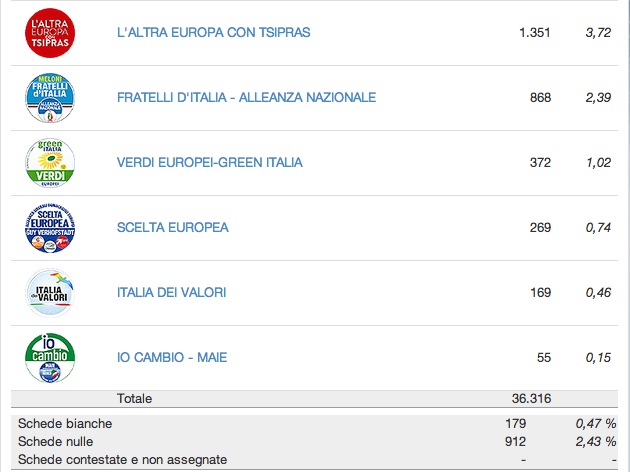
Task: Click the L'Altra Europa con Tsipras red logo
Action: tap(50, 33)
